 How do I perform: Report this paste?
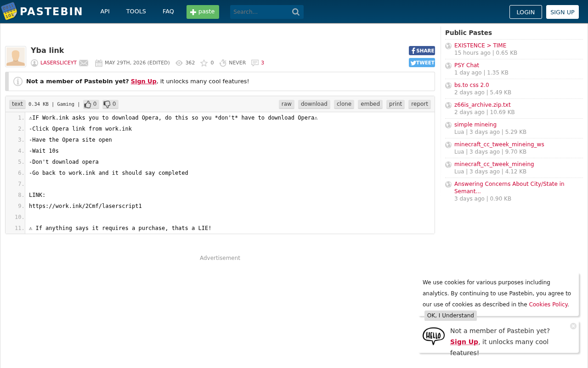(x=420, y=104)
